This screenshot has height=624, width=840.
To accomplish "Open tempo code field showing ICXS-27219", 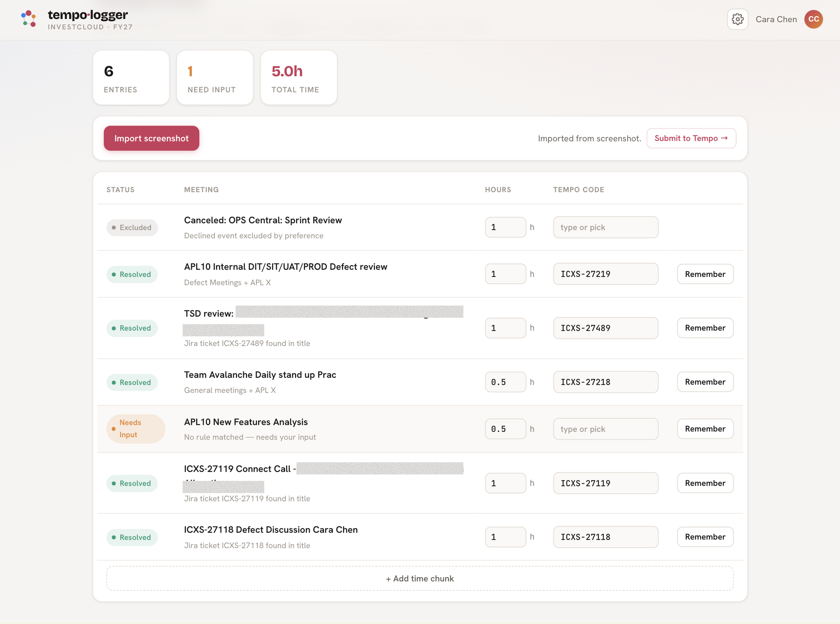I will [605, 274].
